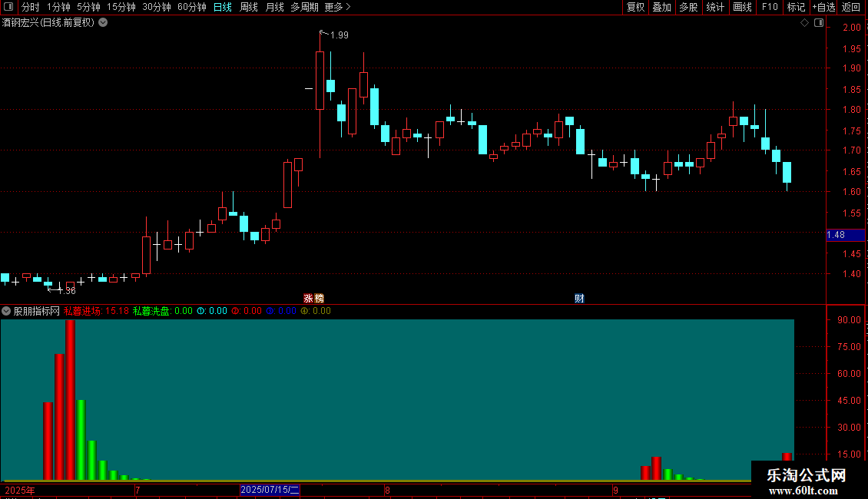
Task: Click the 榜 marker on the chart
Action: click(x=320, y=298)
